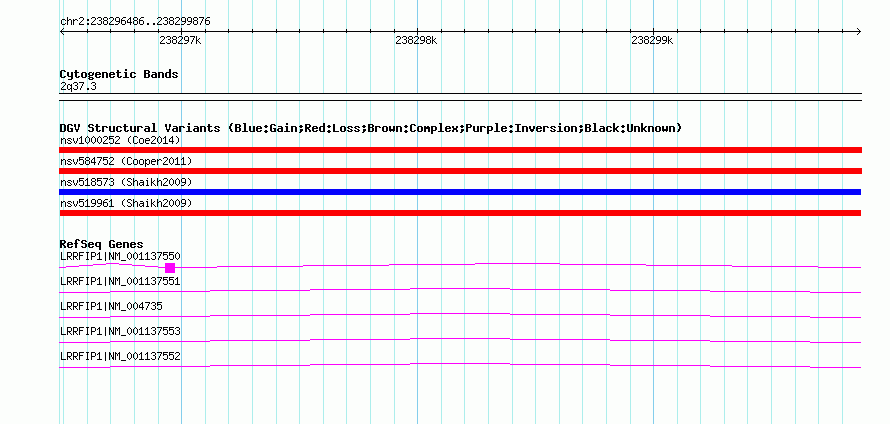This screenshot has width=890, height=424.
Task: Click the magenta exon block of NM_001137550
Action: (x=170, y=268)
